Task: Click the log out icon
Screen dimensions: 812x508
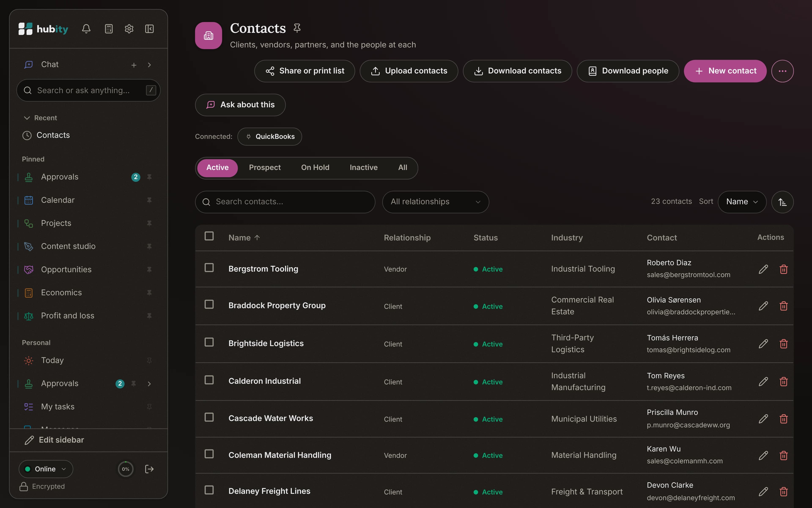Action: 149,469
